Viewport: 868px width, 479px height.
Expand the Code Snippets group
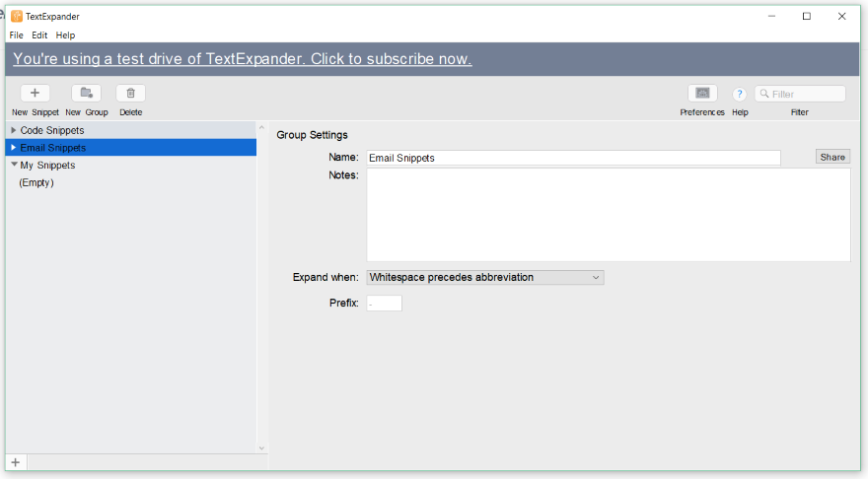[14, 130]
